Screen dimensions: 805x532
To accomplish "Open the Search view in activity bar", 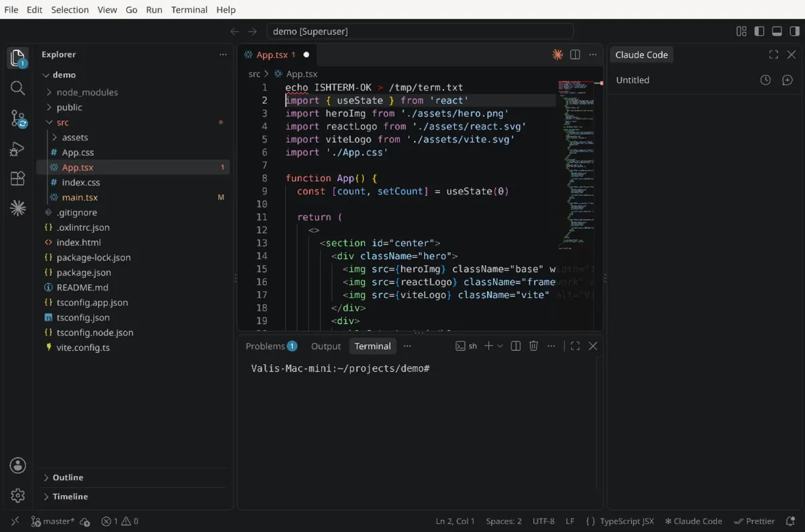I will pos(18,88).
